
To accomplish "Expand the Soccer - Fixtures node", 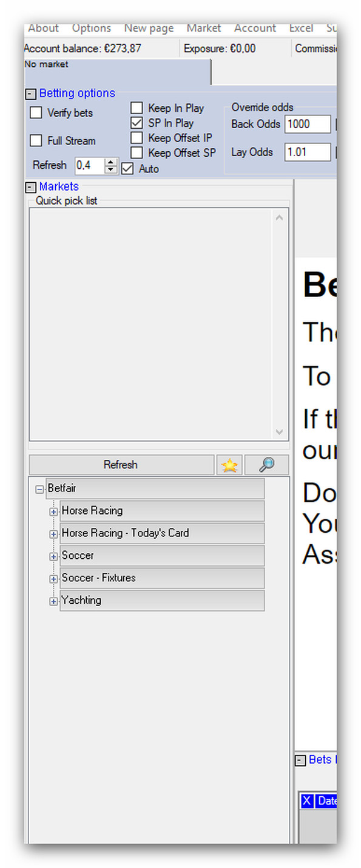I will pyautogui.click(x=53, y=579).
